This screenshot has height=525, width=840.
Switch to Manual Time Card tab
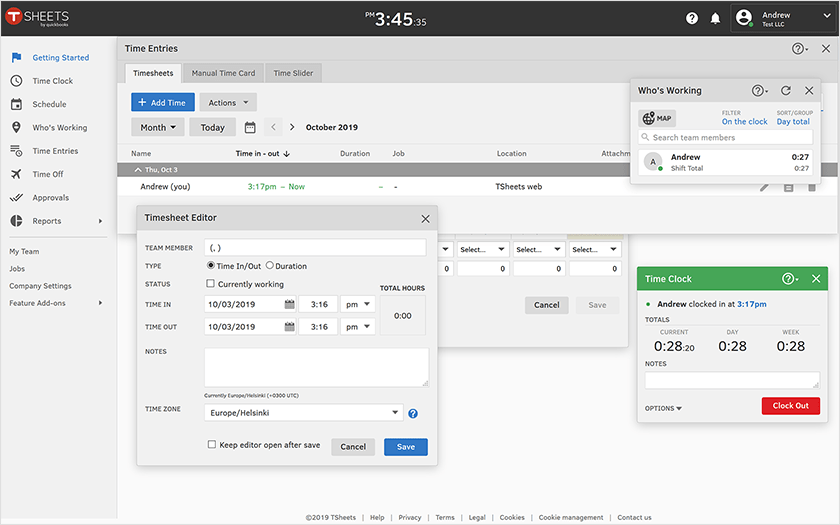coord(223,73)
